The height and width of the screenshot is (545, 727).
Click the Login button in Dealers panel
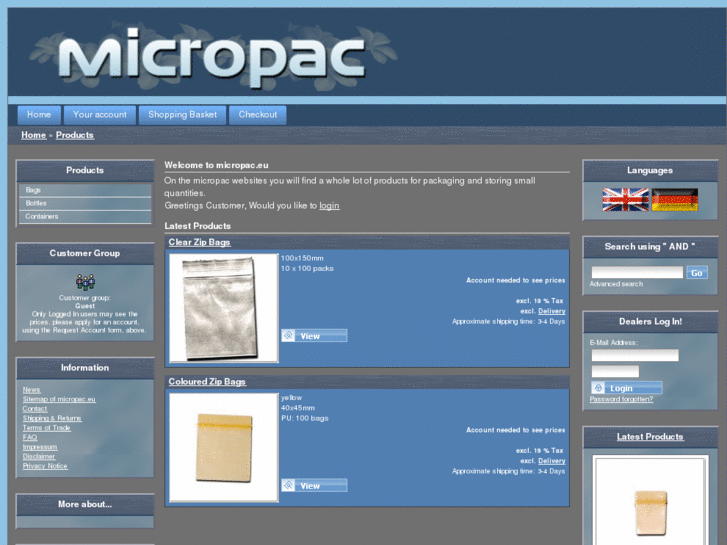627,388
